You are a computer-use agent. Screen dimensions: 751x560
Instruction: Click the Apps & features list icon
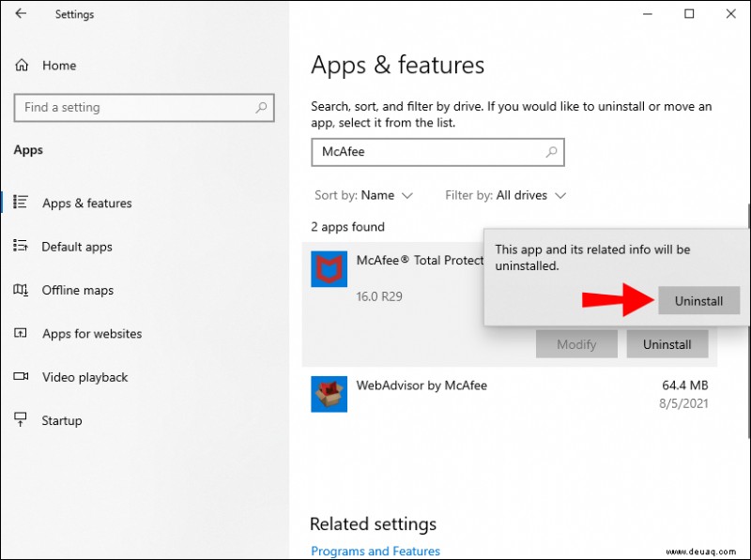[21, 202]
